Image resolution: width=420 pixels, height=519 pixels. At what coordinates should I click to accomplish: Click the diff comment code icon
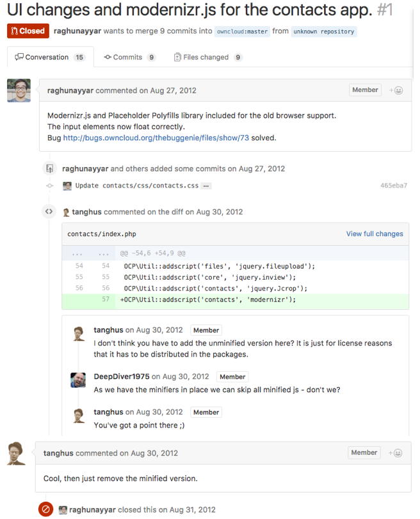click(x=49, y=211)
